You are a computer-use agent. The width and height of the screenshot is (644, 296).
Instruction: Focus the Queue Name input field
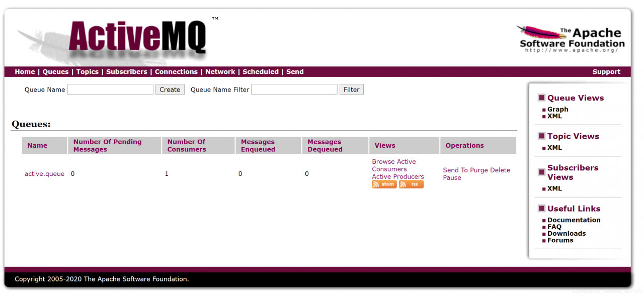110,89
